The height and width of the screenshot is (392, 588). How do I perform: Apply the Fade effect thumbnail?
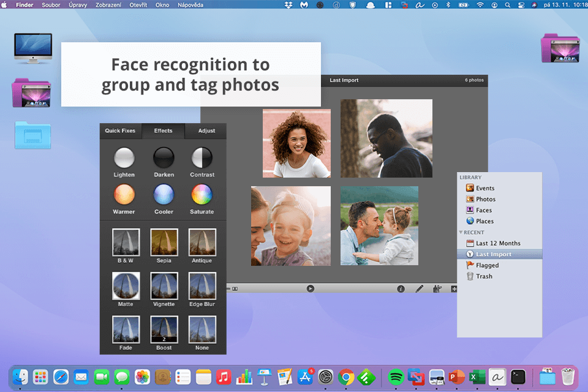[126, 330]
